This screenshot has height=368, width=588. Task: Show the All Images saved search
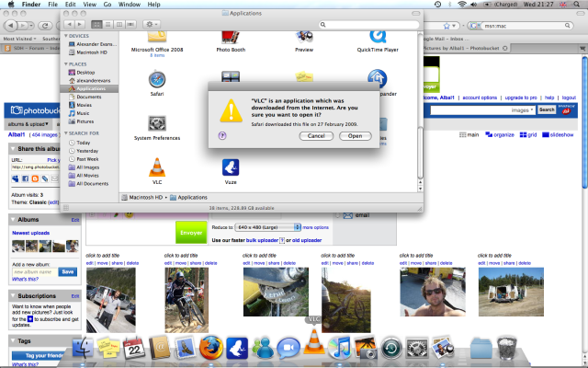click(89, 167)
